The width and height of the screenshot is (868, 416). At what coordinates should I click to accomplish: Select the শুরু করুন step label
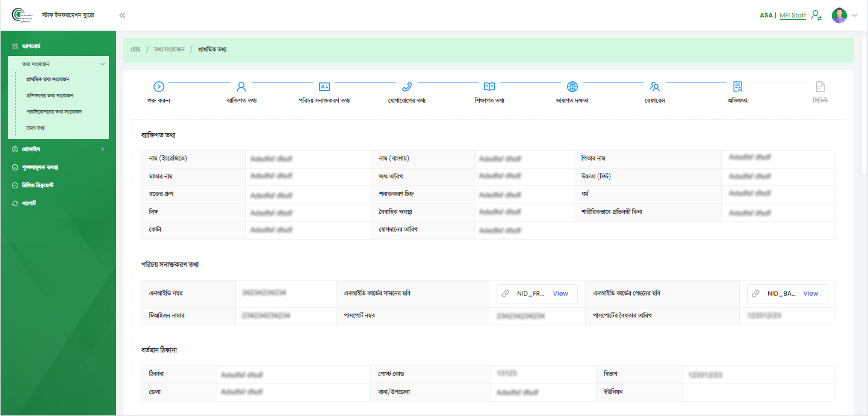coord(159,101)
